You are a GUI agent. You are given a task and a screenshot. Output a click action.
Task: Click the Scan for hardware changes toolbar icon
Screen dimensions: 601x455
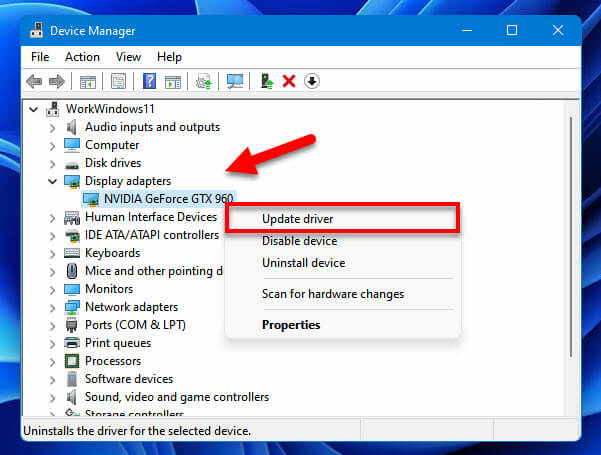(204, 81)
